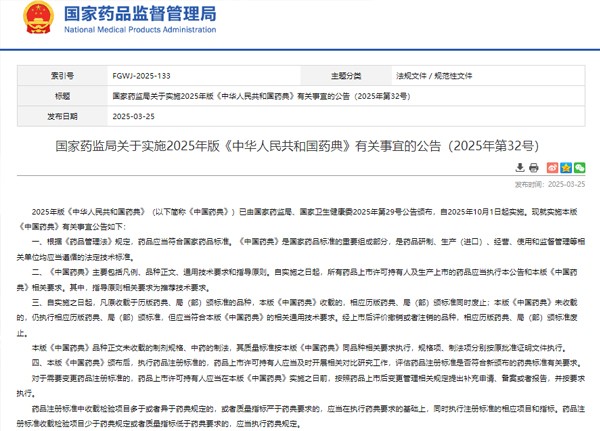Share via the QZone star icon
600x431 pixels.
pyautogui.click(x=566, y=168)
